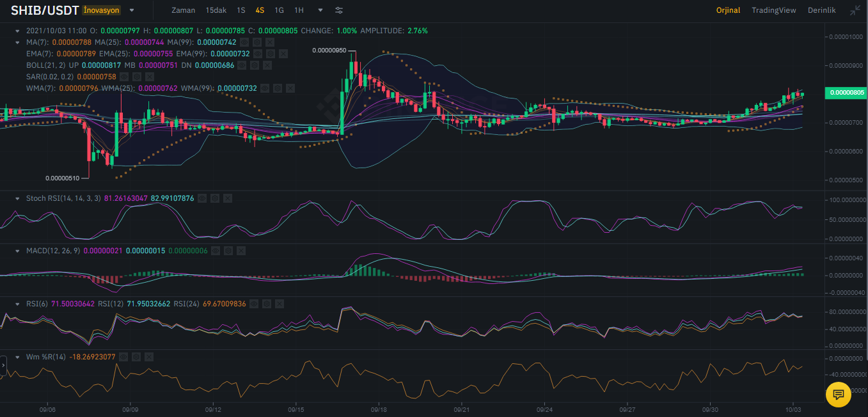This screenshot has width=868, height=417.
Task: Remove the SAR indicator from chart
Action: [x=150, y=77]
